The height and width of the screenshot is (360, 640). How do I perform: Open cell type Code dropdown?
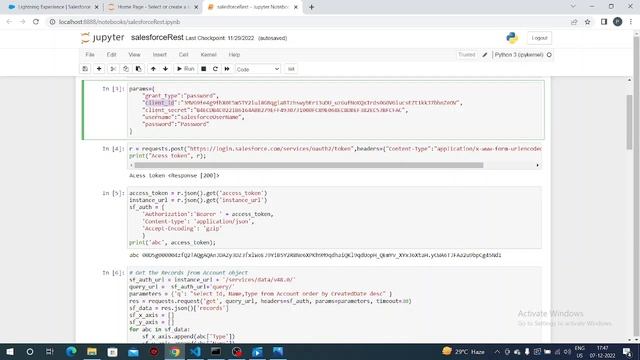tap(258, 69)
